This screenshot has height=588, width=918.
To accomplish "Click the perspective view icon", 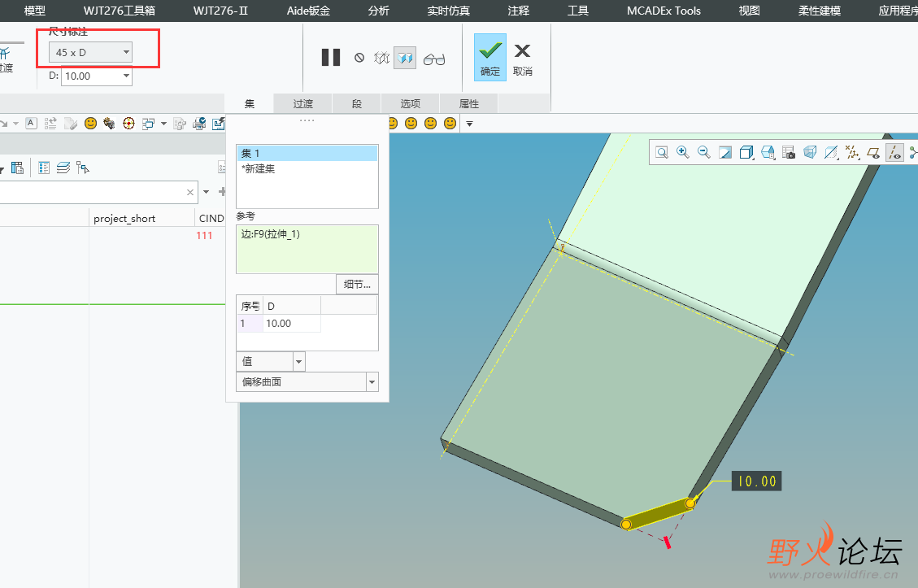I will coord(810,153).
